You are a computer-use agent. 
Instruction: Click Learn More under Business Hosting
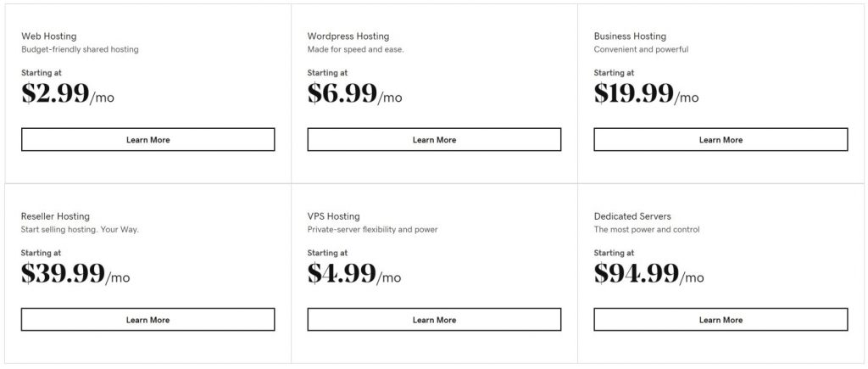tap(721, 140)
